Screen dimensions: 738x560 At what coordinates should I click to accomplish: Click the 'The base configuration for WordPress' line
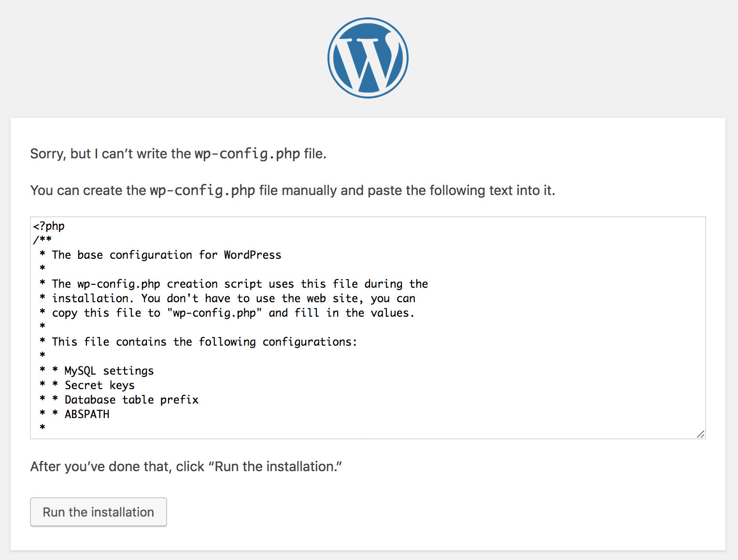coord(166,255)
